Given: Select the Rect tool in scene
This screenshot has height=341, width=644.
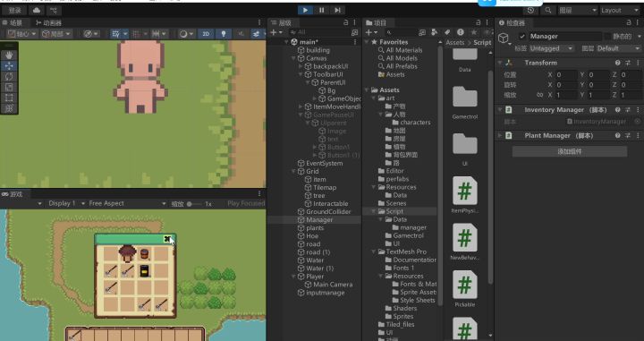Looking at the screenshot, I should (x=9, y=98).
